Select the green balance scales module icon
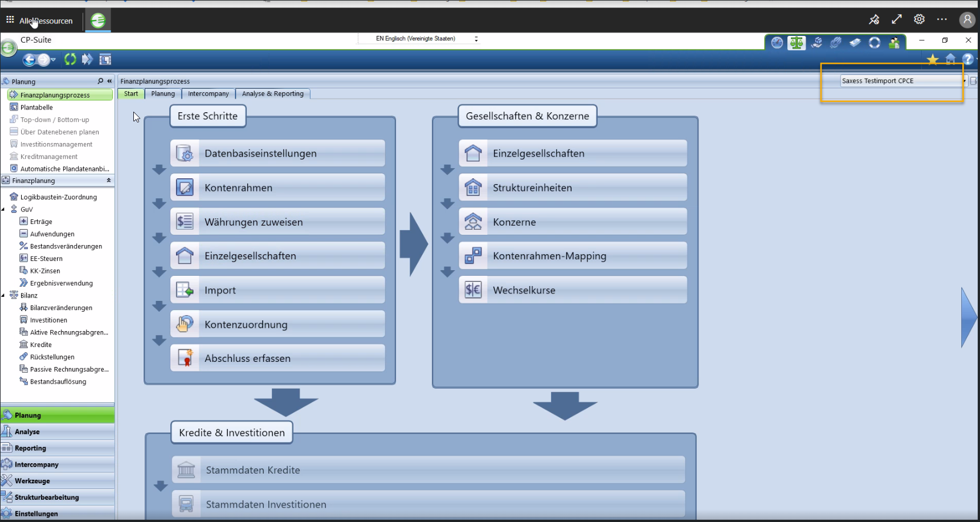980x522 pixels. pyautogui.click(x=797, y=43)
